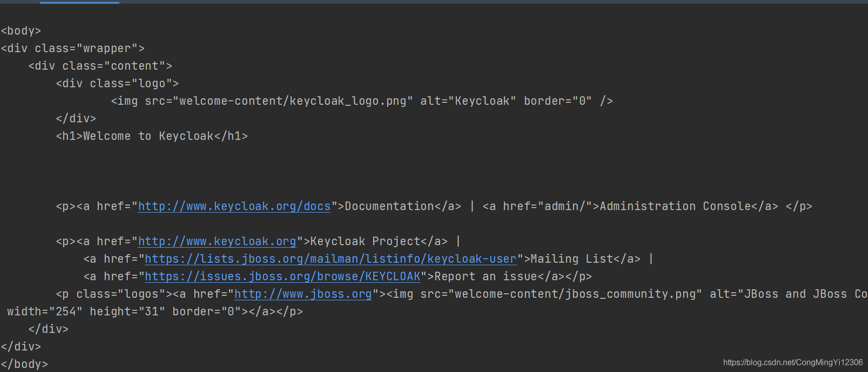Click the Keycloak Project anchor text
This screenshot has height=372, width=868.
point(365,241)
